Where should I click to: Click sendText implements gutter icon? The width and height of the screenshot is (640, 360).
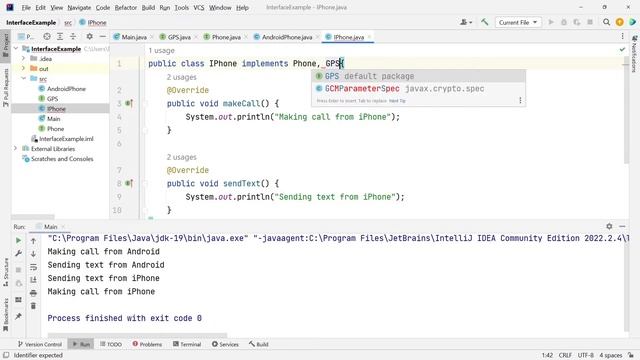click(129, 183)
